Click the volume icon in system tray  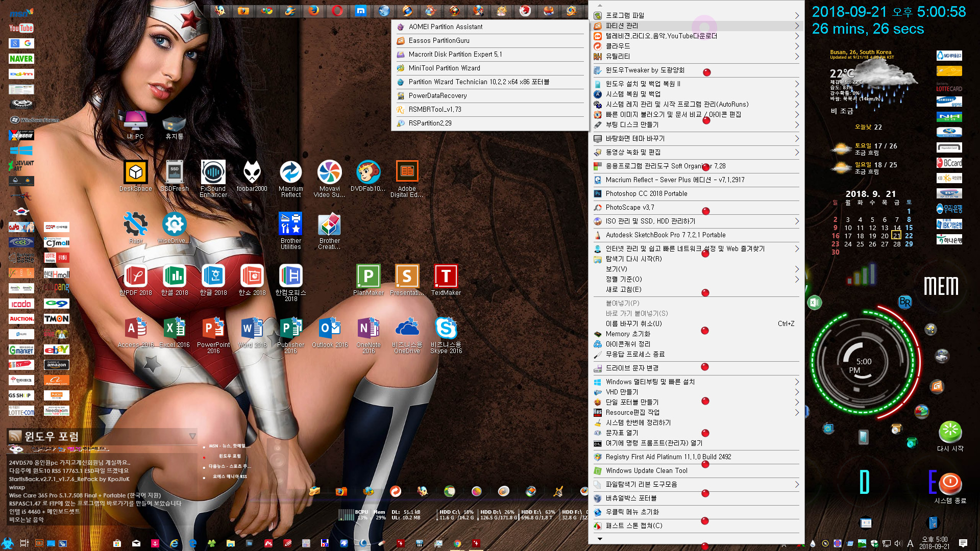[898, 543]
